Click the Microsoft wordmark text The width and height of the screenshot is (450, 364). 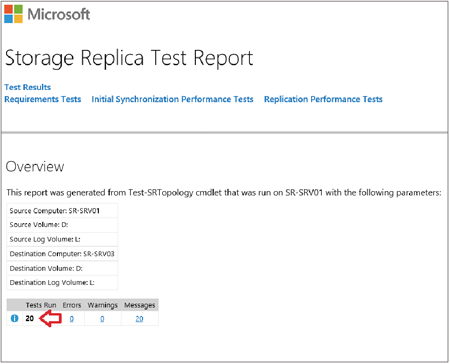point(59,14)
